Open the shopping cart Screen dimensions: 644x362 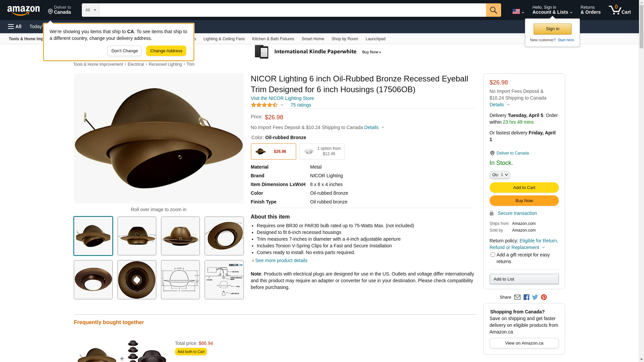click(x=620, y=10)
